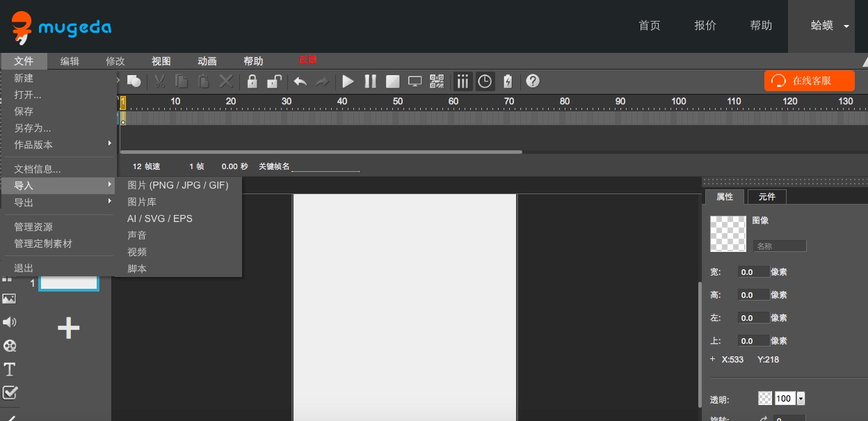
Task: Click the delete X icon
Action: coord(226,81)
